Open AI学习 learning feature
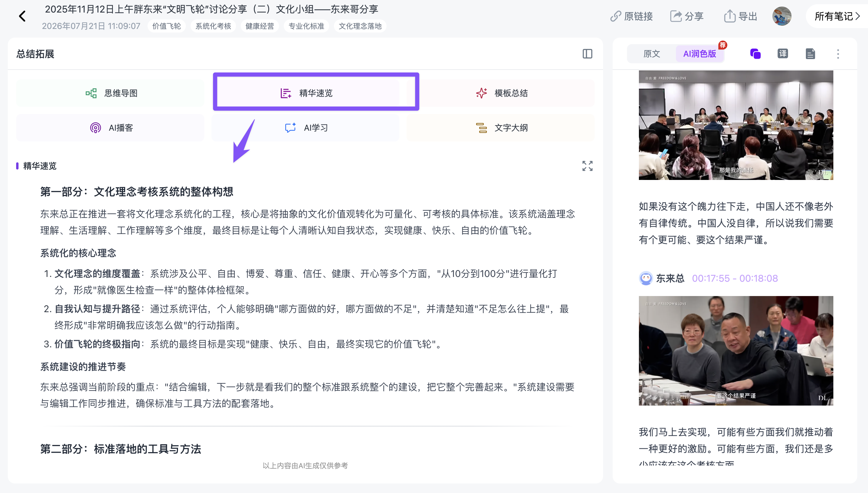Viewport: 868px width, 493px height. click(306, 128)
